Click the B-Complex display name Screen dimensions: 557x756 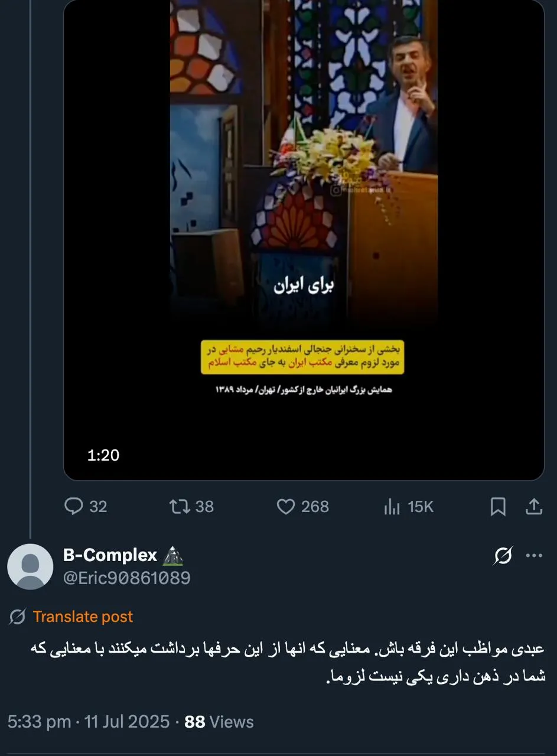[108, 554]
